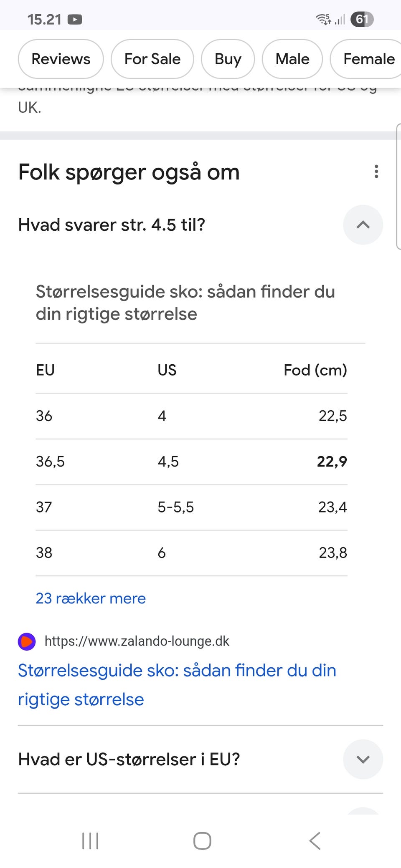The height and width of the screenshot is (868, 401).
Task: Select the Reviews filter chip
Action: coord(61,59)
